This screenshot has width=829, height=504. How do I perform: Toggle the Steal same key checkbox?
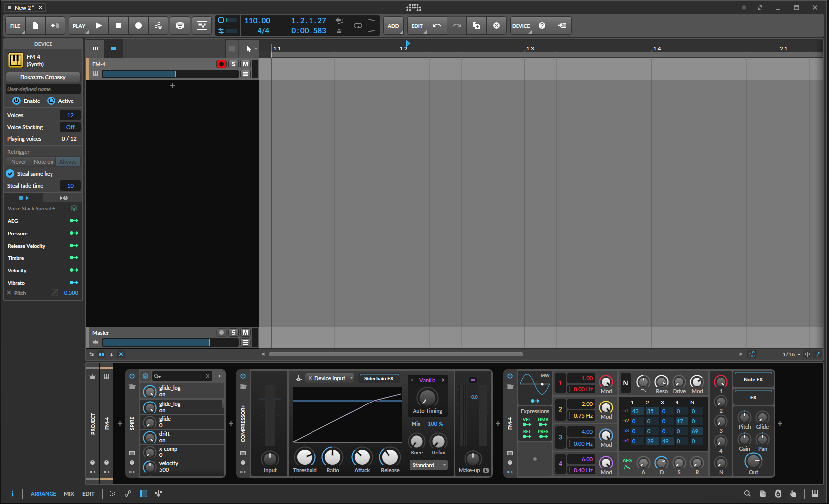coord(10,174)
